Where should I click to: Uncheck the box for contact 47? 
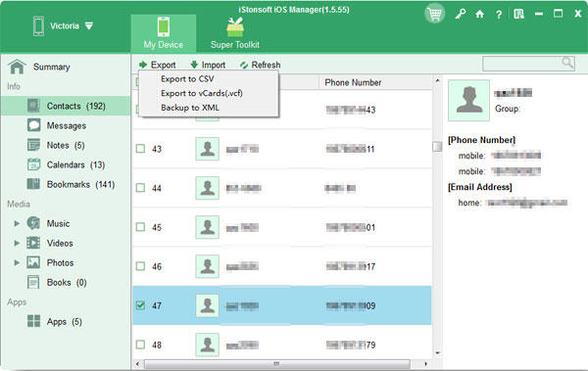coord(140,305)
